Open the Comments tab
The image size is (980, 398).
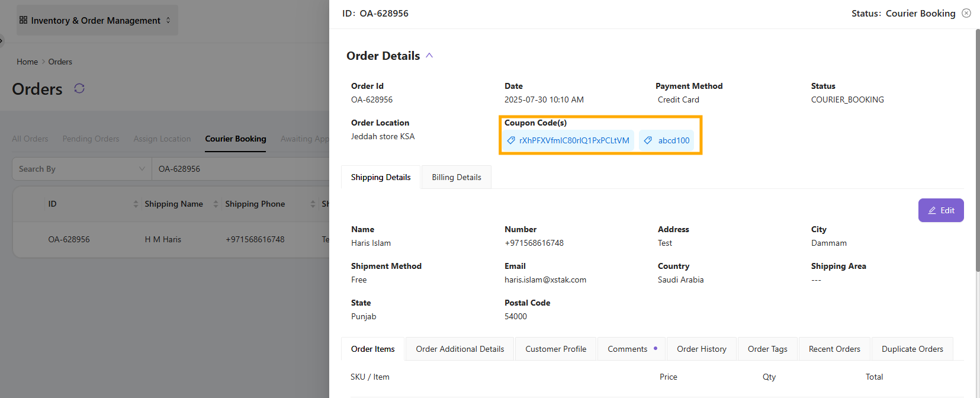pos(627,349)
